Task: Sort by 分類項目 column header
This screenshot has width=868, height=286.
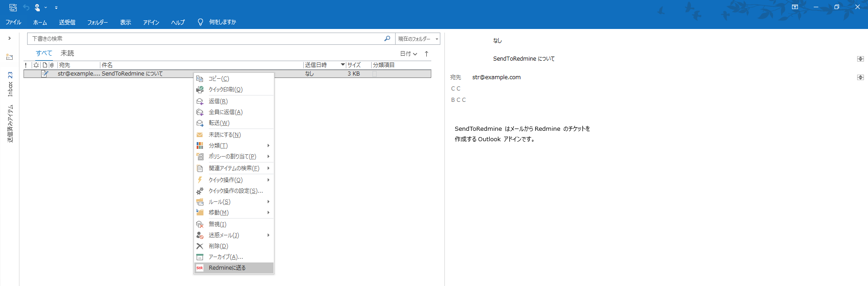Action: pyautogui.click(x=401, y=65)
